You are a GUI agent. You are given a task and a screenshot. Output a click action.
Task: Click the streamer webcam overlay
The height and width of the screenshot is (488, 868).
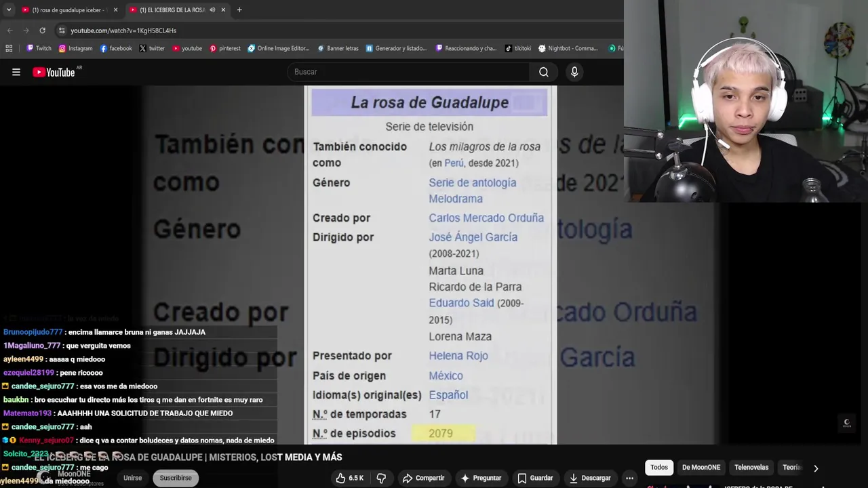coord(746,101)
